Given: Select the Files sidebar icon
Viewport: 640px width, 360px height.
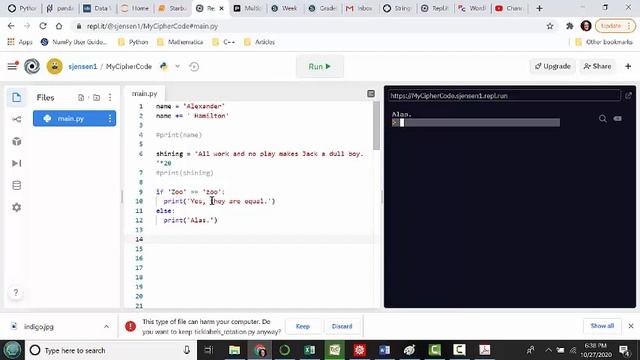Looking at the screenshot, I should tap(16, 98).
